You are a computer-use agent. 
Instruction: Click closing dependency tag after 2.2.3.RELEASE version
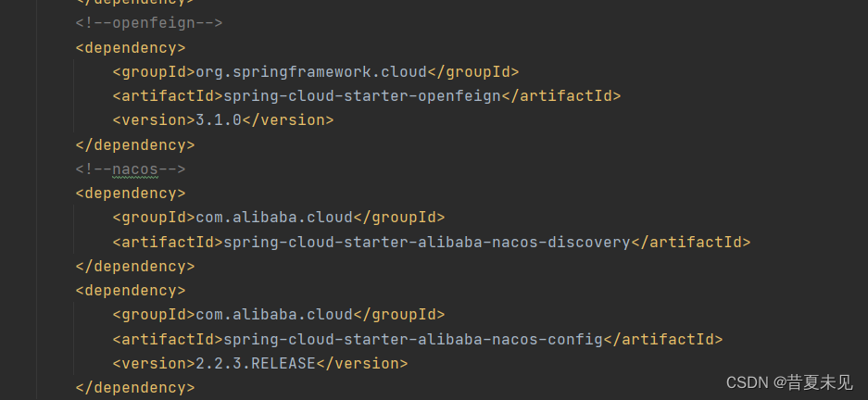135,388
